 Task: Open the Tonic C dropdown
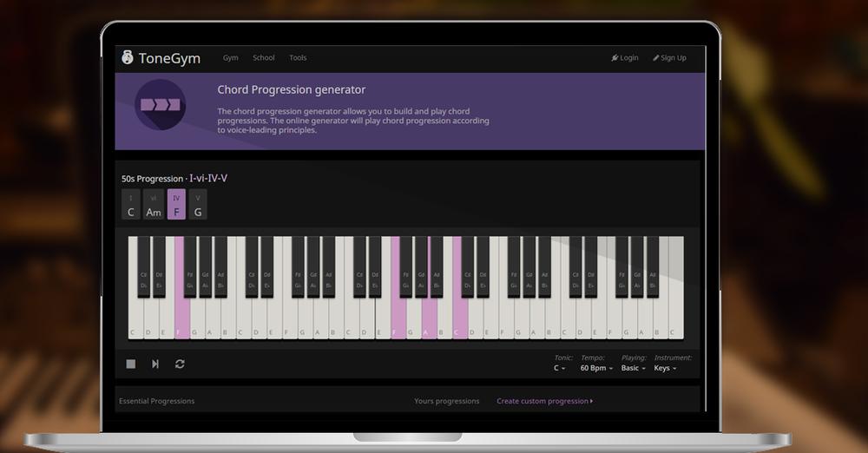click(x=560, y=368)
